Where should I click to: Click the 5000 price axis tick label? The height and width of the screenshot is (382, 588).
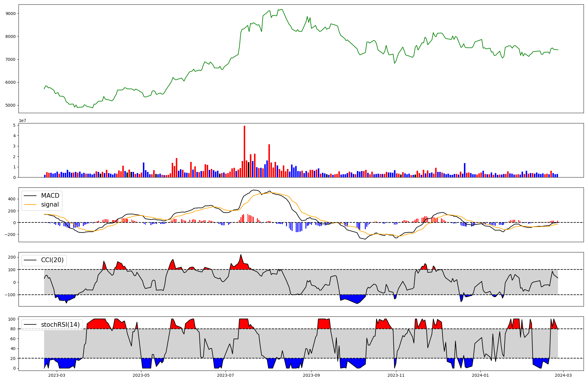coord(11,105)
